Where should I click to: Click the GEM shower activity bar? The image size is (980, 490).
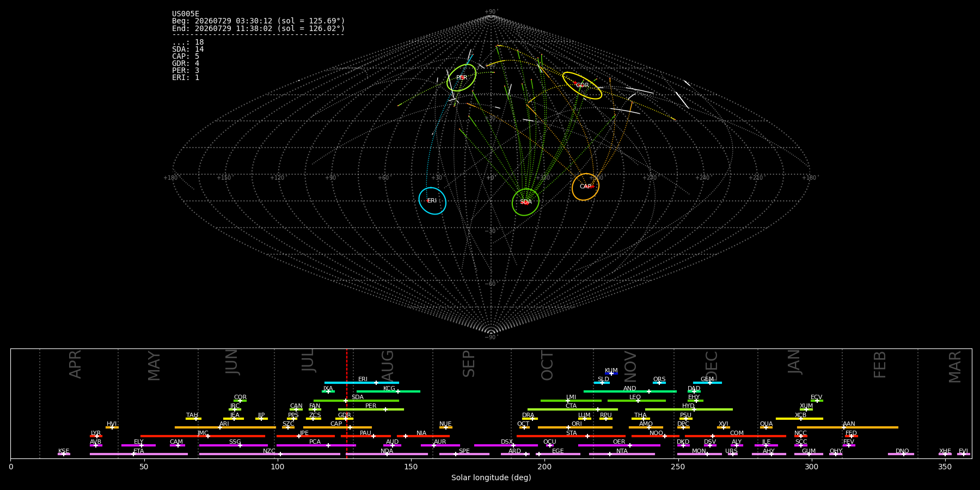(x=707, y=383)
